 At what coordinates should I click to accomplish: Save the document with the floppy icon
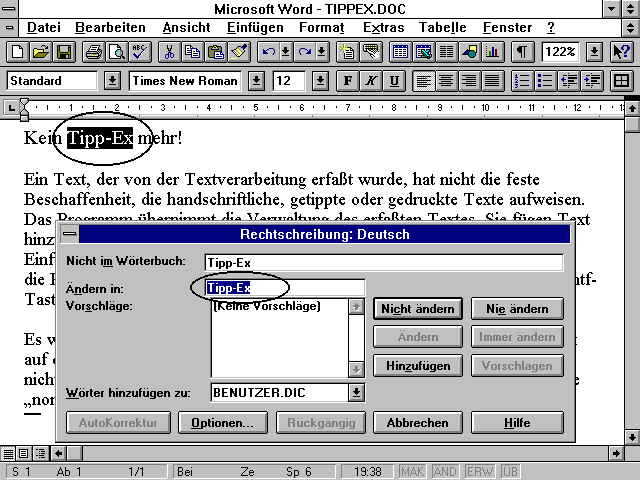[x=64, y=52]
